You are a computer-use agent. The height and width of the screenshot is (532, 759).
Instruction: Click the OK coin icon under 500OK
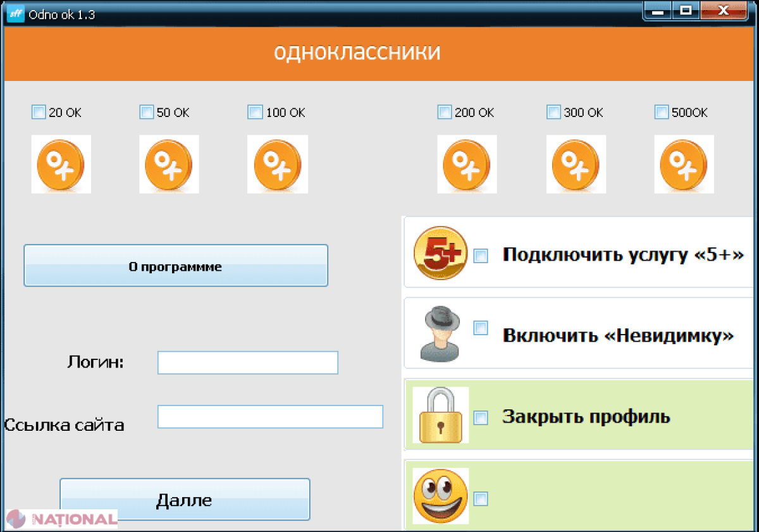(684, 164)
